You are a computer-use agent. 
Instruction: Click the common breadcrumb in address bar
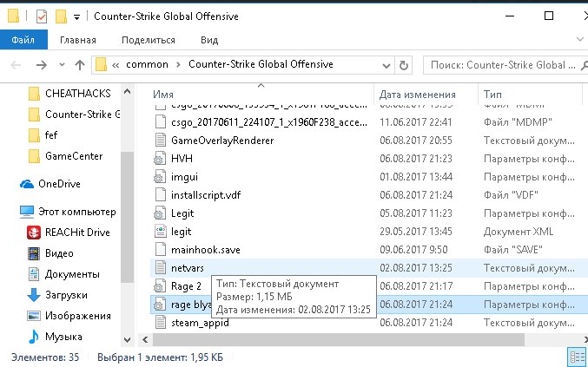pyautogui.click(x=147, y=64)
